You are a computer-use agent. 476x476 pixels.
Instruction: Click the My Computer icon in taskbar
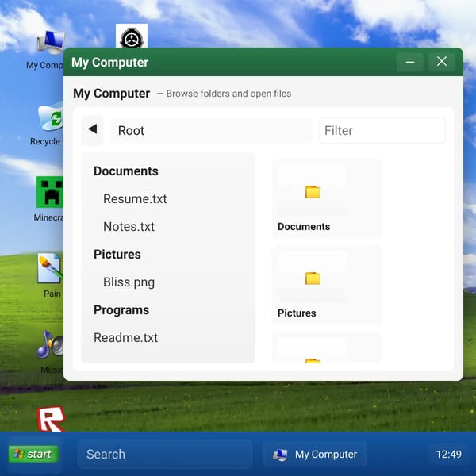click(280, 455)
